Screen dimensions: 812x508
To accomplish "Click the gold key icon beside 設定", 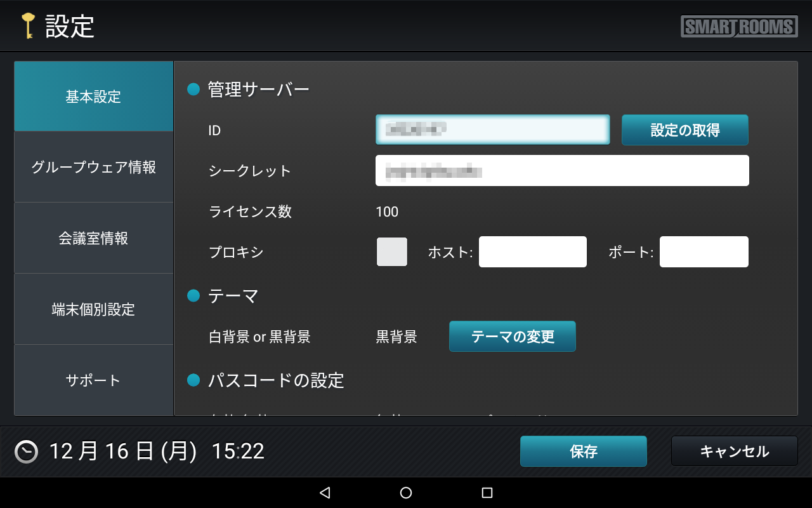I will [x=28, y=26].
